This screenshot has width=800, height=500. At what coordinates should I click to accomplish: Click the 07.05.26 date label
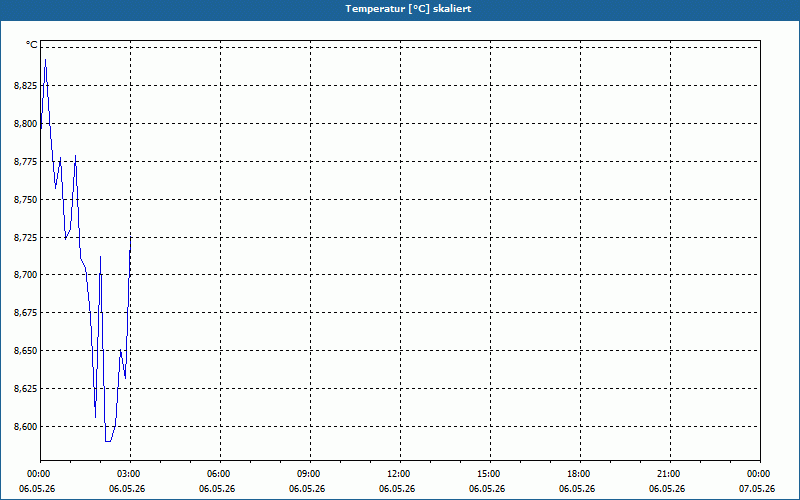tap(757, 488)
